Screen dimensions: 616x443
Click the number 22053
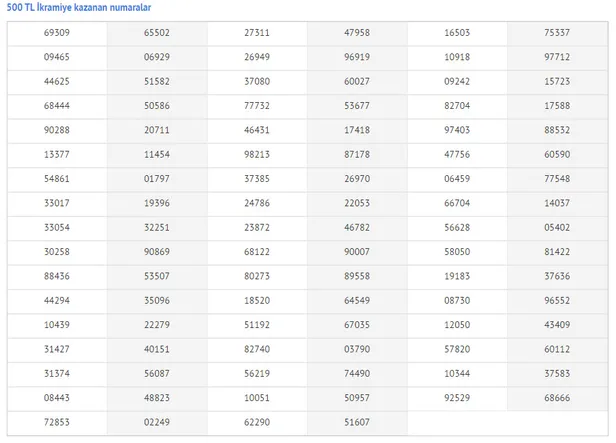coord(357,203)
